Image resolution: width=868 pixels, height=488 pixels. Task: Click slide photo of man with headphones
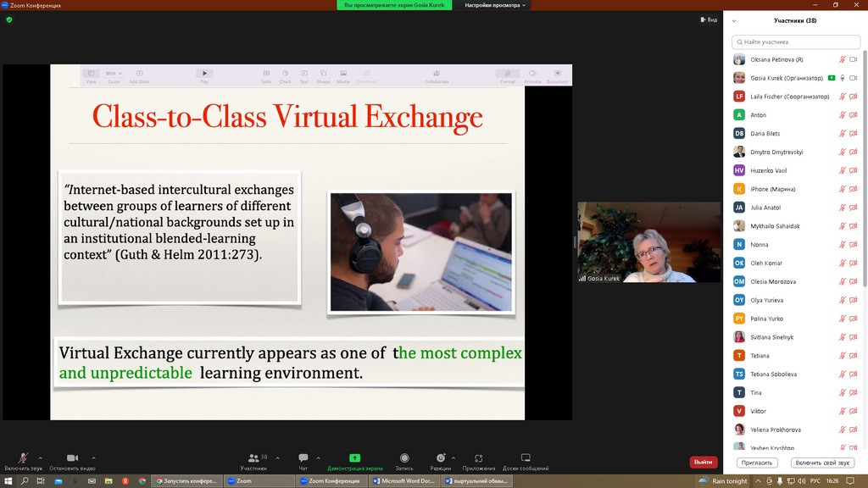pyautogui.click(x=421, y=252)
